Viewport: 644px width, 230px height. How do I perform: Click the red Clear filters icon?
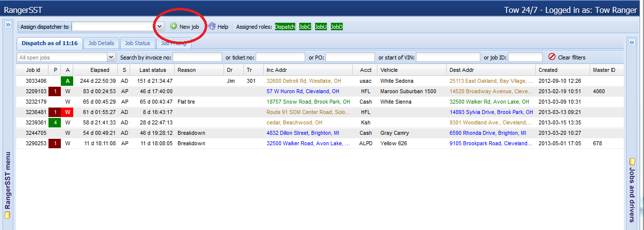click(x=552, y=57)
